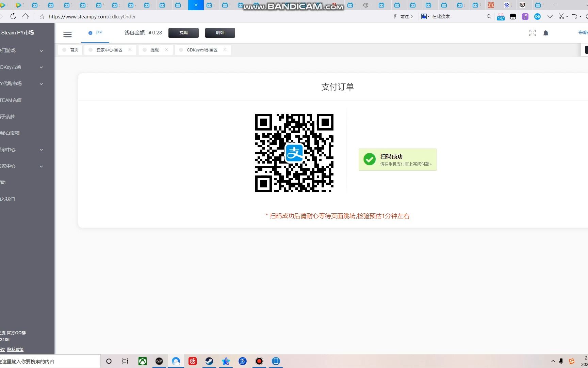Image resolution: width=588 pixels, height=368 pixels.
Task: Click the scissors screenshot tool icon
Action: click(561, 16)
